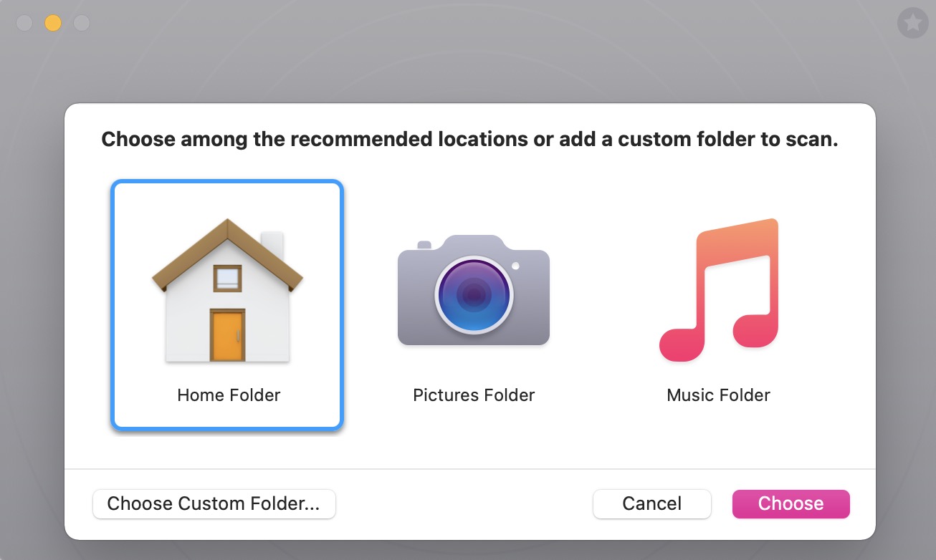Viewport: 936px width, 560px height.
Task: Click the small window on the house icon
Action: point(228,278)
